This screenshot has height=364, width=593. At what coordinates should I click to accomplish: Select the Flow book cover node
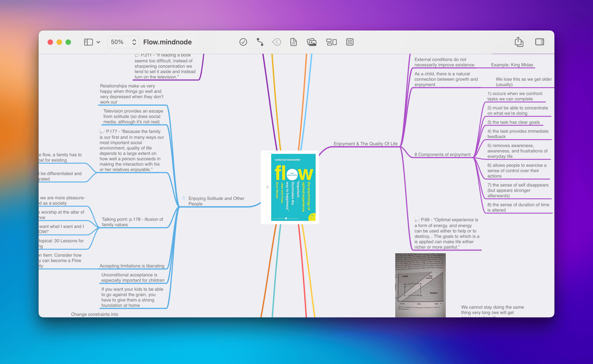tap(293, 187)
